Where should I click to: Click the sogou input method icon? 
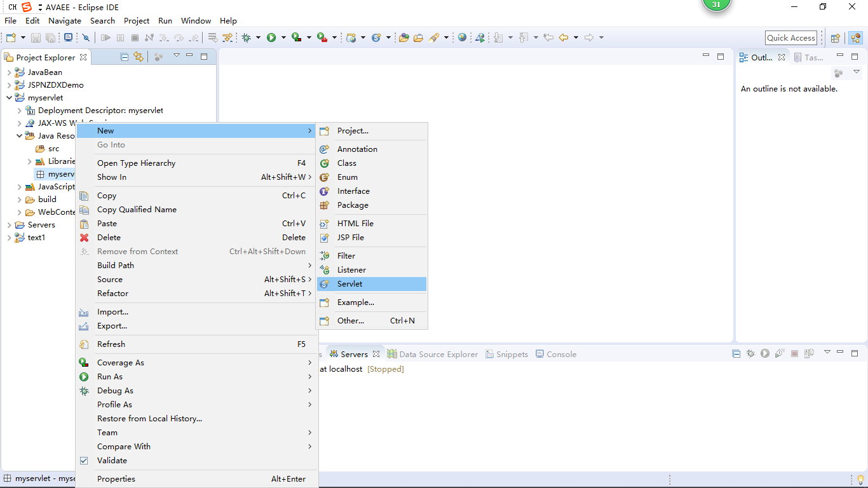tap(27, 7)
